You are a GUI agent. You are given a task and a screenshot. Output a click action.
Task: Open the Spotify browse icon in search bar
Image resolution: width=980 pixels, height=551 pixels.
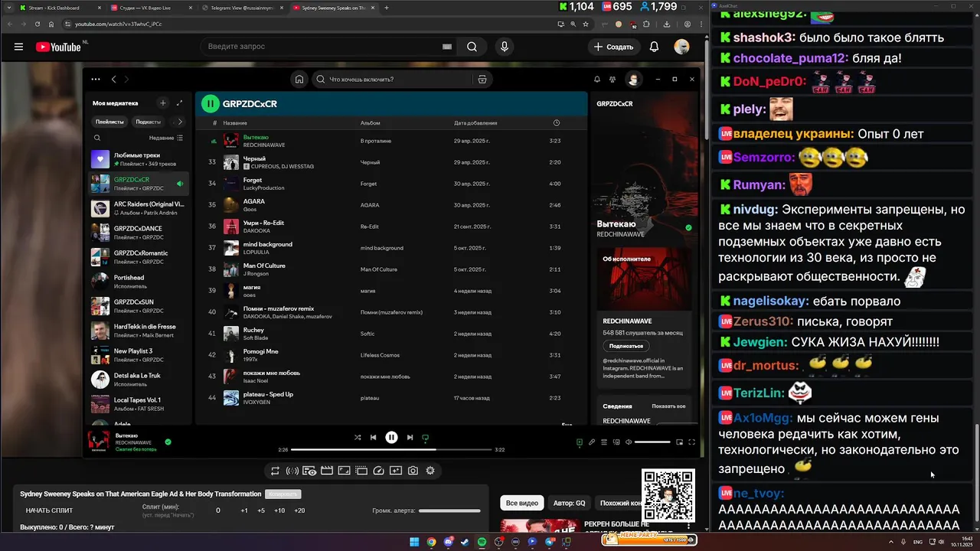[x=482, y=79]
